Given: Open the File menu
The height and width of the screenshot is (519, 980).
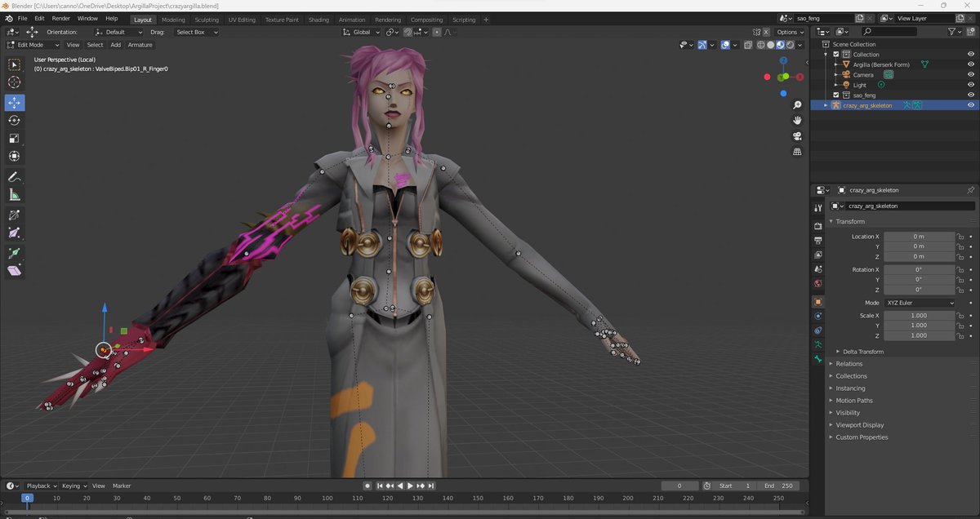Looking at the screenshot, I should pyautogui.click(x=22, y=19).
